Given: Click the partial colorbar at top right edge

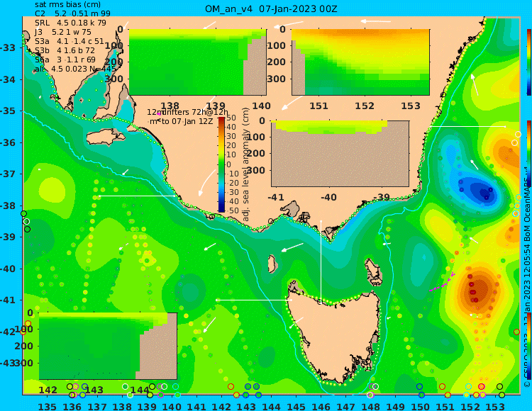Looking at the screenshot, I should (x=529, y=62).
